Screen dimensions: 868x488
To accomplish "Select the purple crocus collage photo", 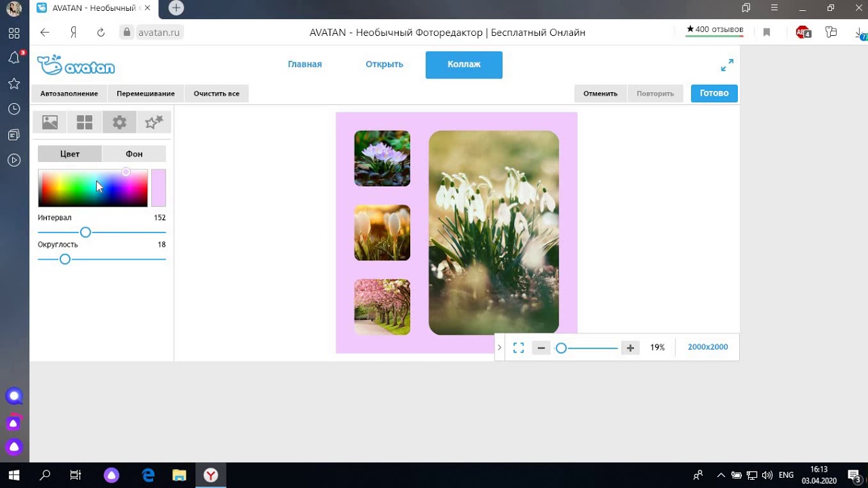I will 382,159.
